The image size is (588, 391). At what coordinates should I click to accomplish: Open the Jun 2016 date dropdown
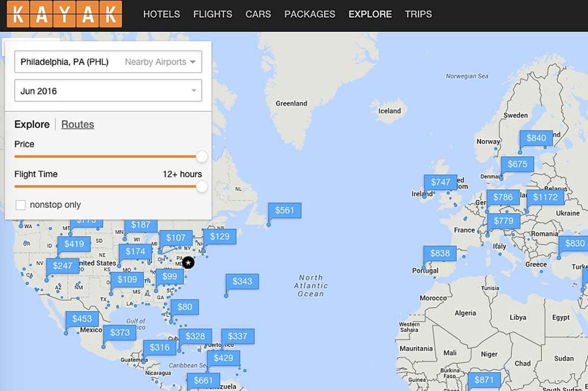coord(108,91)
